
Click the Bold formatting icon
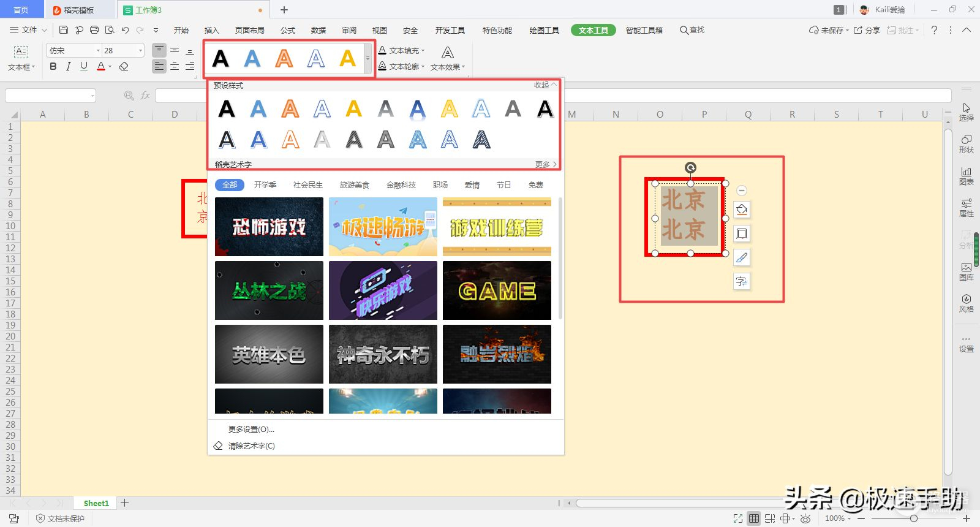tap(53, 66)
